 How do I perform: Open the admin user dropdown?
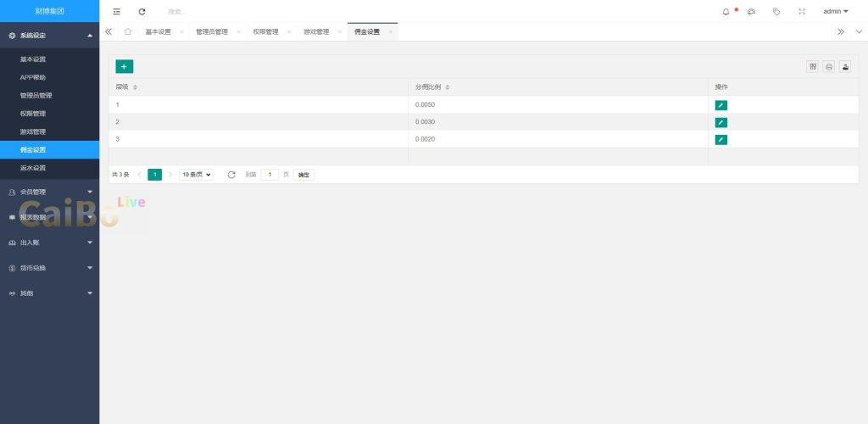pyautogui.click(x=835, y=11)
